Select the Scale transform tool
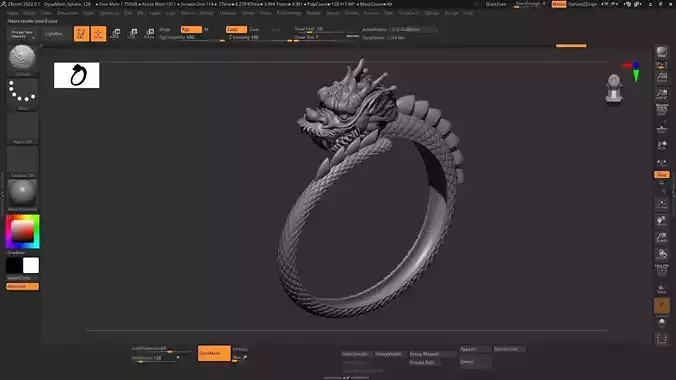Viewport: 676px width, 380px height. tap(132, 34)
